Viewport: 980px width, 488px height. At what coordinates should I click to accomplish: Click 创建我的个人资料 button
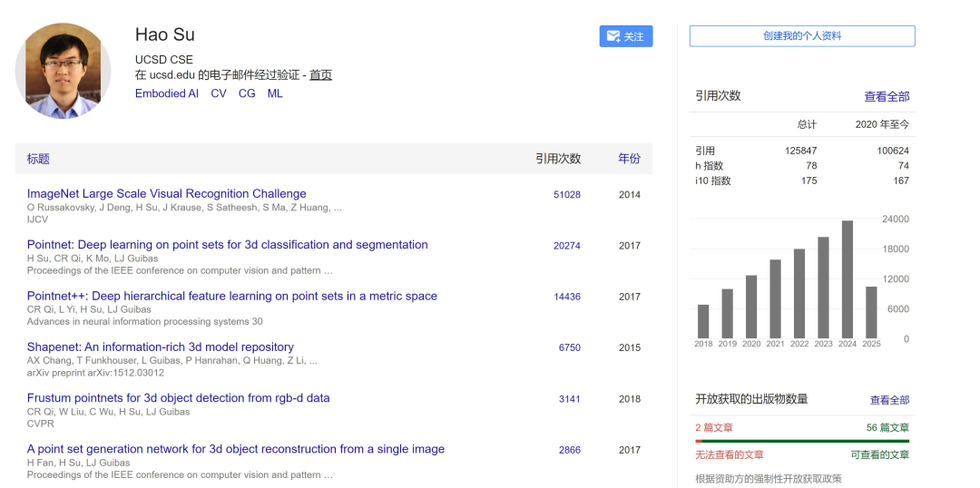tap(802, 36)
